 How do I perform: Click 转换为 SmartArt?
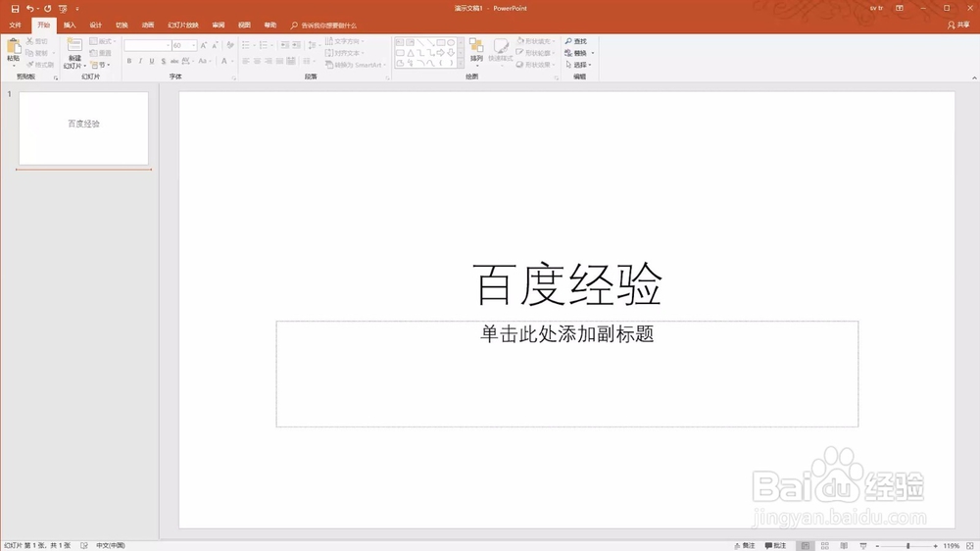[x=355, y=65]
